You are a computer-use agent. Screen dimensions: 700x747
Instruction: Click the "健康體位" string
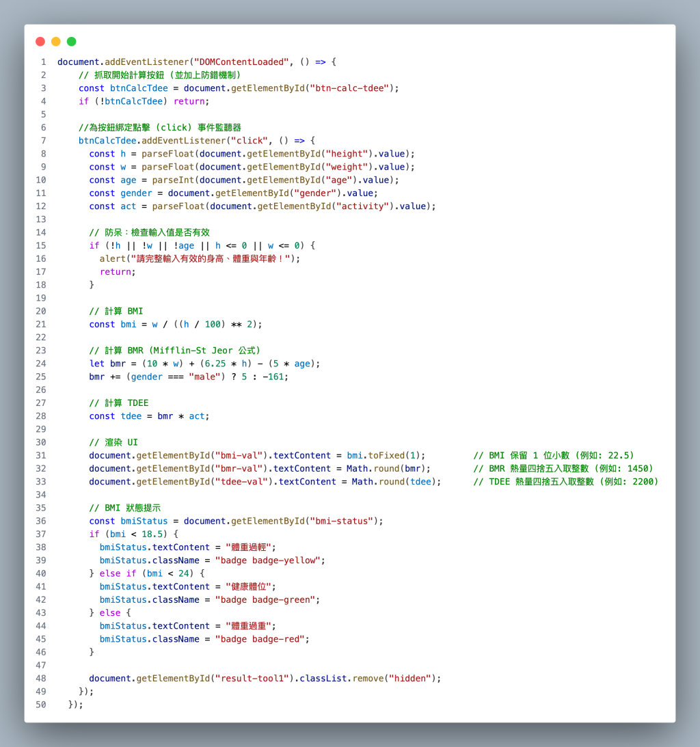(250, 586)
